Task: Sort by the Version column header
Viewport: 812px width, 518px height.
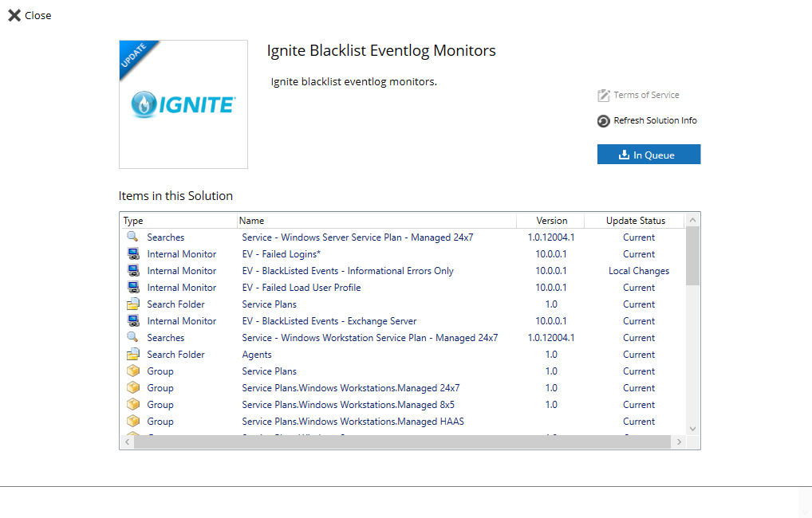Action: [551, 221]
